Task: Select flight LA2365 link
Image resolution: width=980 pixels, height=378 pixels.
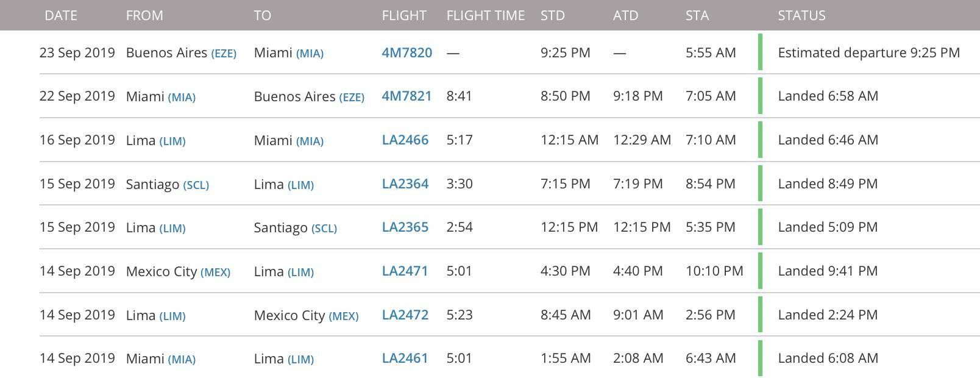Action: click(405, 227)
